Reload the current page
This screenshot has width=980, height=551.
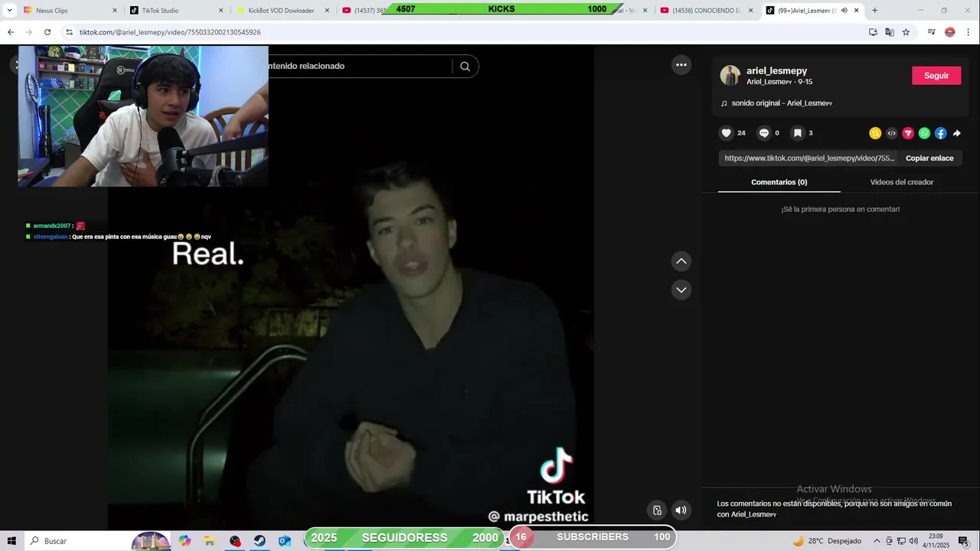[x=47, y=32]
